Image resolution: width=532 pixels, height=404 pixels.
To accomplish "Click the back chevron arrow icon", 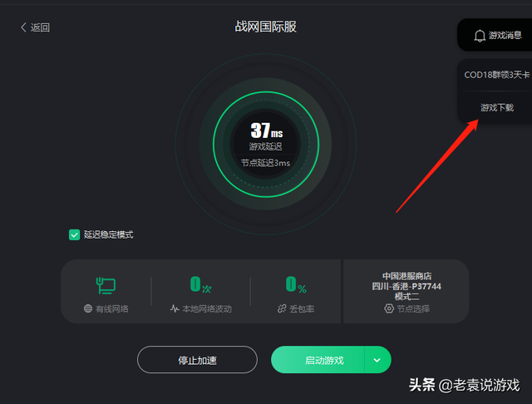I will [x=23, y=27].
